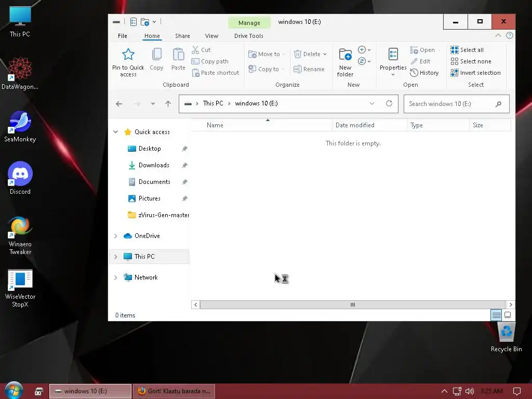Image resolution: width=532 pixels, height=399 pixels.
Task: Click Select all in ribbon
Action: tap(467, 50)
